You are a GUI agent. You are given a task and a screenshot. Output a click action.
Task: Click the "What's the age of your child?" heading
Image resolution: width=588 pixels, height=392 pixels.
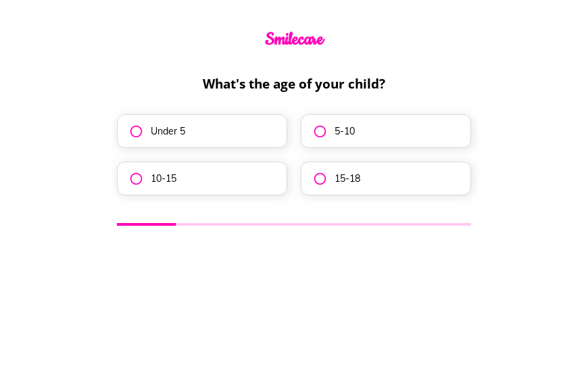(294, 84)
